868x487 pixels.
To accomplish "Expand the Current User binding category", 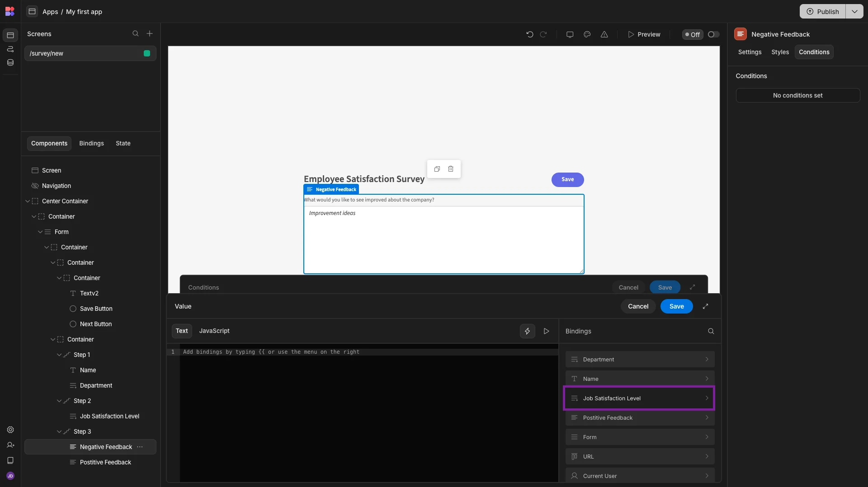I will (x=640, y=475).
